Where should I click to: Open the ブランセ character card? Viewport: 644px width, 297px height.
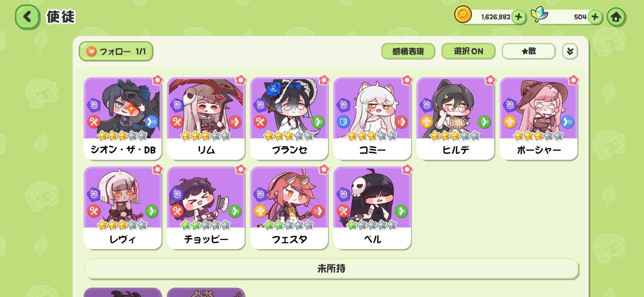click(x=289, y=119)
